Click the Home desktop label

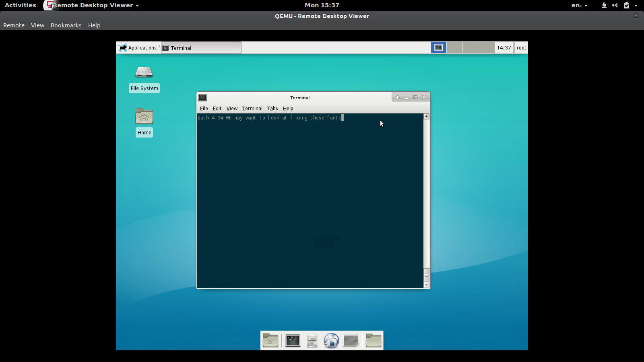pyautogui.click(x=144, y=133)
